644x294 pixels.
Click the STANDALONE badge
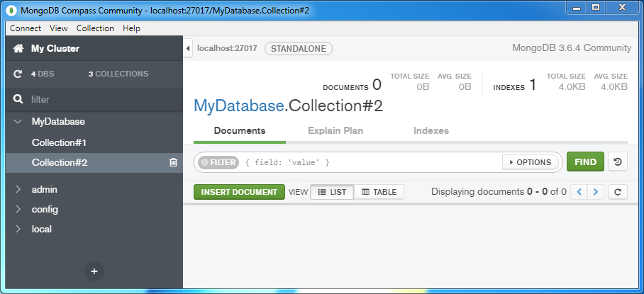click(298, 49)
